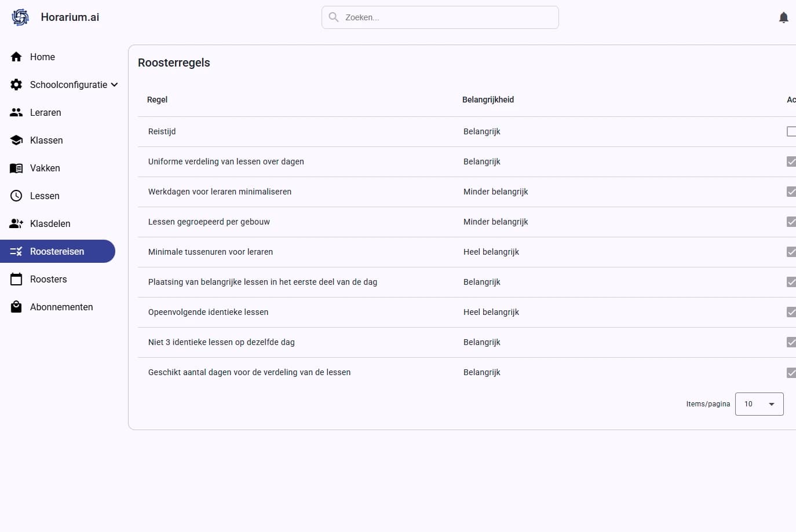Image resolution: width=796 pixels, height=532 pixels.
Task: Enable the Reistijd rule checkbox
Action: [791, 131]
